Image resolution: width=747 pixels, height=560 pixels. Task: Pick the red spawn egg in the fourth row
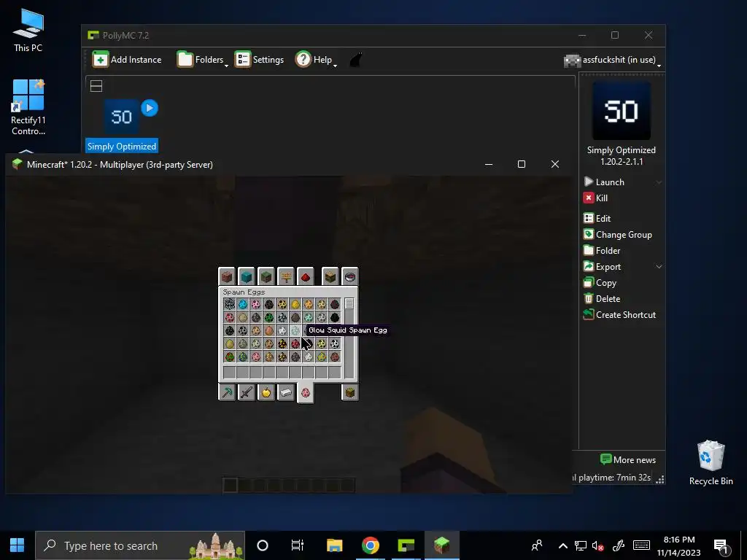(295, 343)
